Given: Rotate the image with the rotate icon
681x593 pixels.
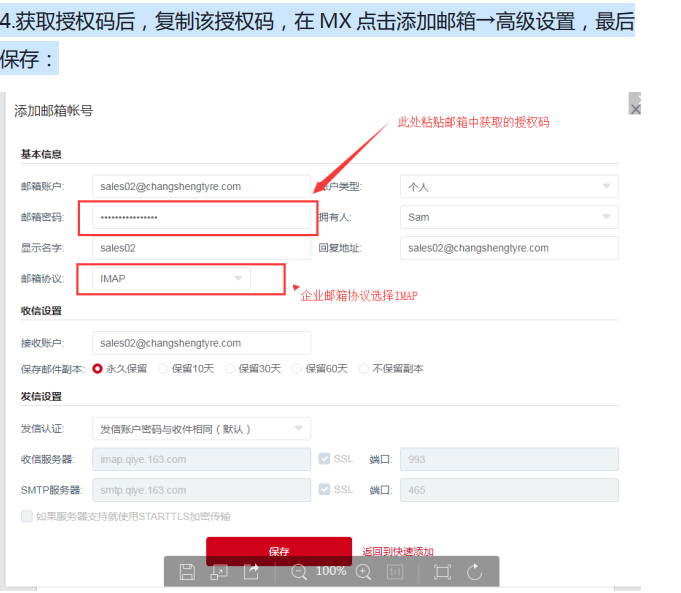Looking at the screenshot, I should (475, 571).
